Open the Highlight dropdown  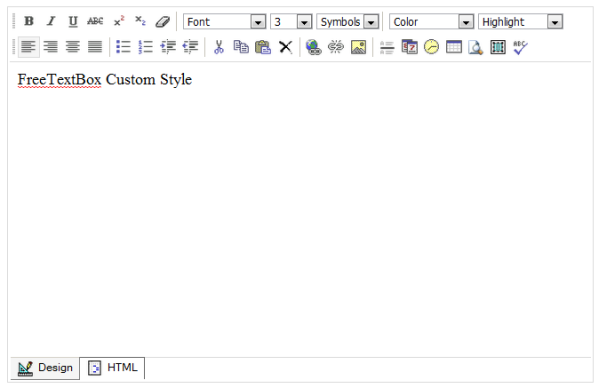tap(520, 22)
